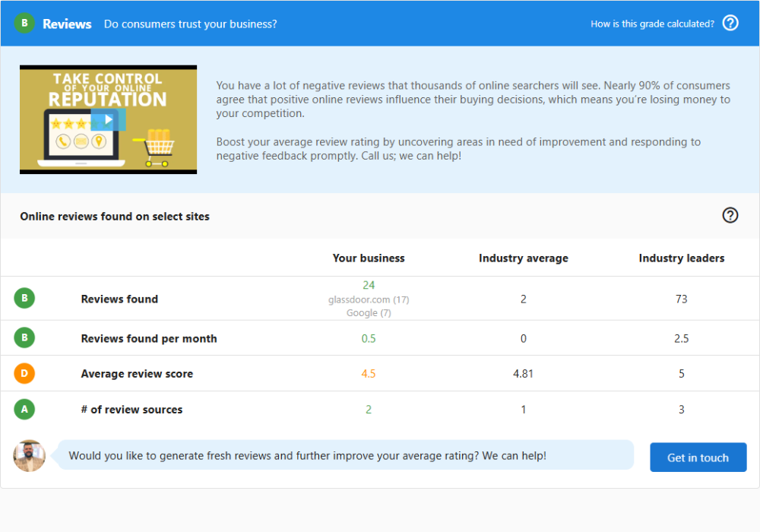Click the generate fresh reviews chat message
The image size is (760, 532).
[x=307, y=456]
